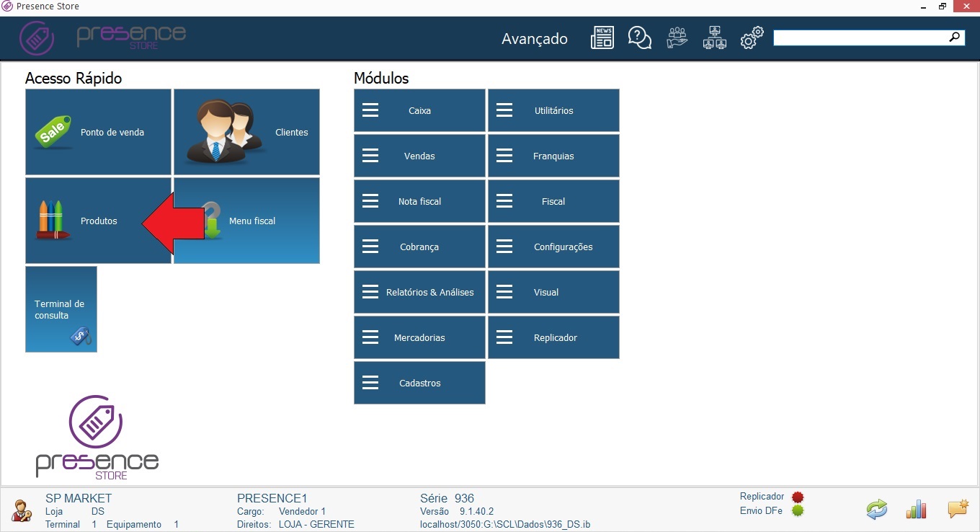Click the Presence Store header logo
Viewport: 980px width, 532px height.
coord(102,37)
